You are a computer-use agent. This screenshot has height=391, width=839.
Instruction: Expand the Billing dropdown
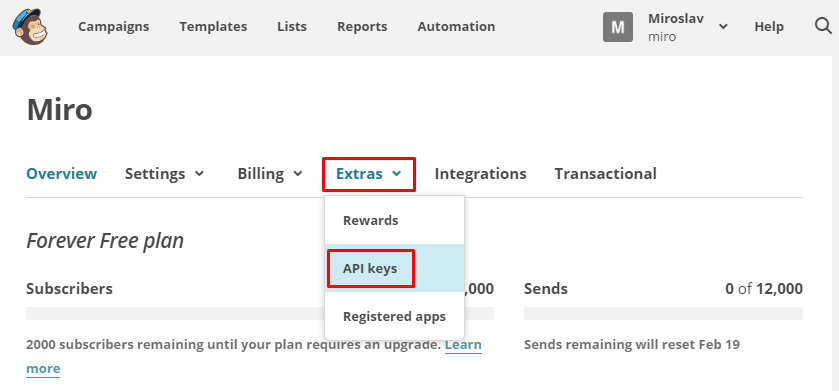270,174
